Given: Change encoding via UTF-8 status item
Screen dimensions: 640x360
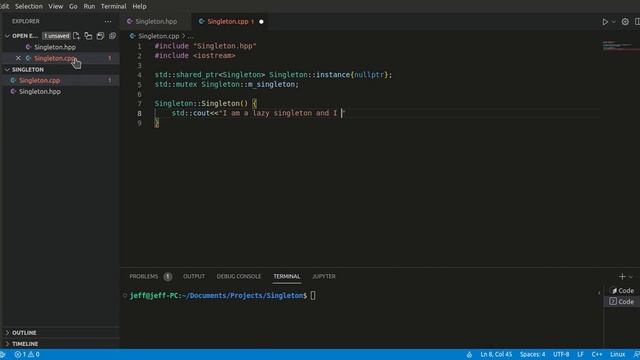Looking at the screenshot, I should click(561, 354).
